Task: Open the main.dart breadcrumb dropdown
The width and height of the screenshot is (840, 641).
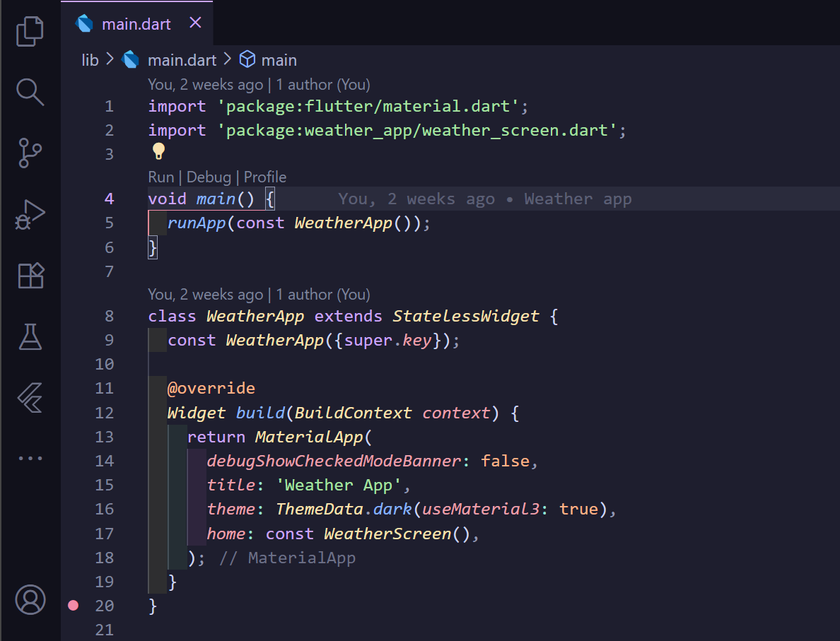Action: (182, 60)
